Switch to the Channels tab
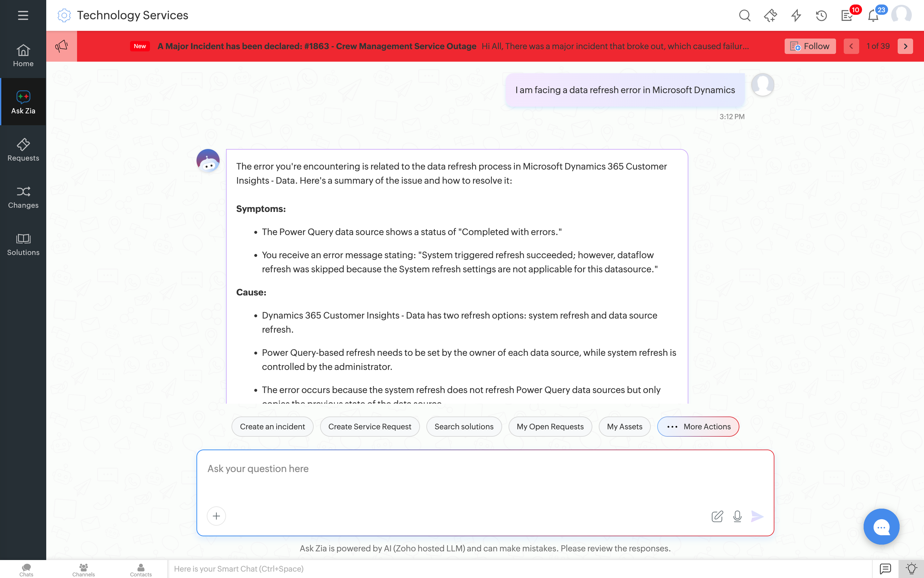The image size is (924, 578). tap(83, 569)
